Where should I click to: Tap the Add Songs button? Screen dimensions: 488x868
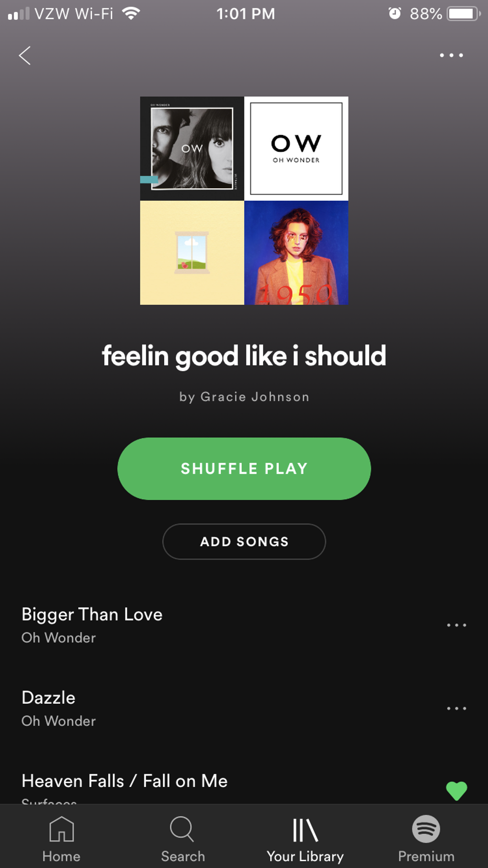click(x=244, y=541)
